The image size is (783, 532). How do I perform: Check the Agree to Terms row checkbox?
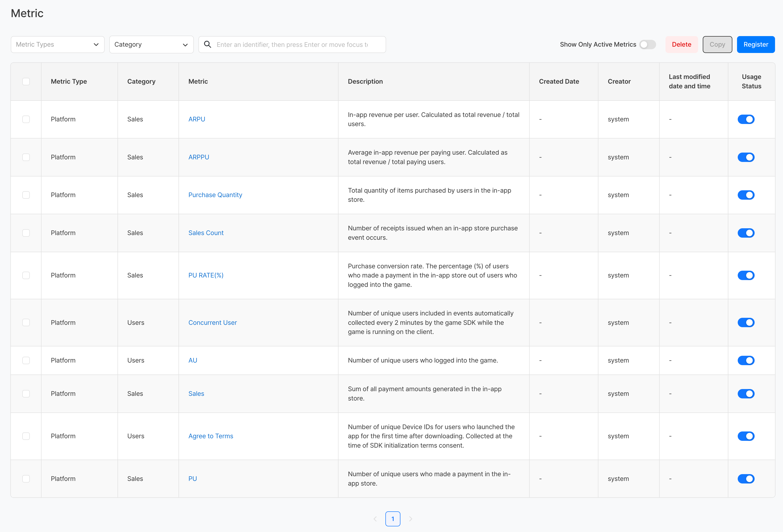(x=26, y=436)
